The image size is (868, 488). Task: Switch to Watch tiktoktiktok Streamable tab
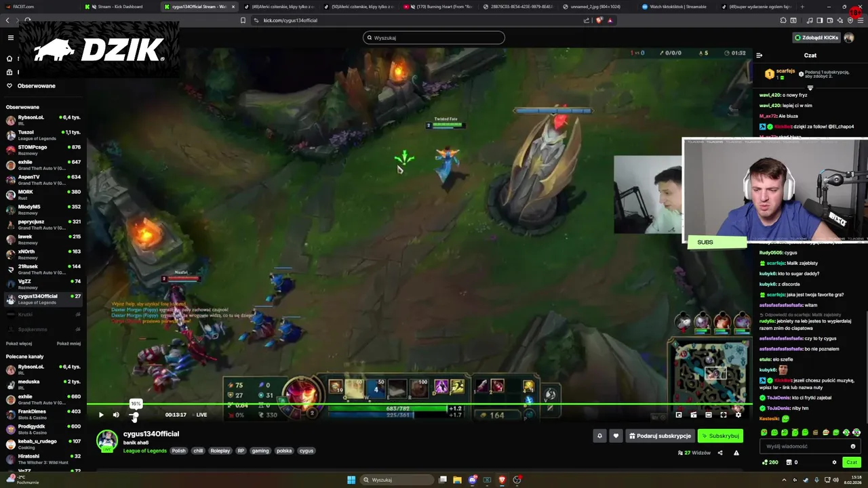click(678, 7)
